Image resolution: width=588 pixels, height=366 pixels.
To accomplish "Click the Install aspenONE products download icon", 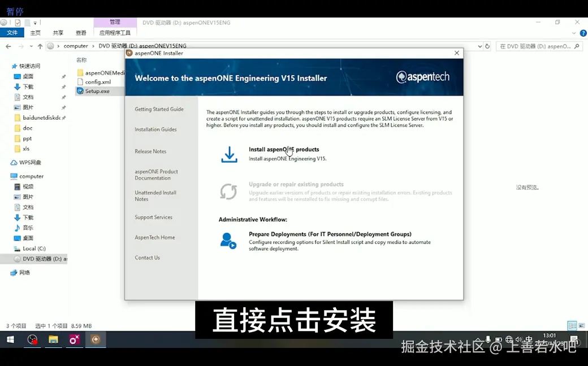I will tap(229, 153).
